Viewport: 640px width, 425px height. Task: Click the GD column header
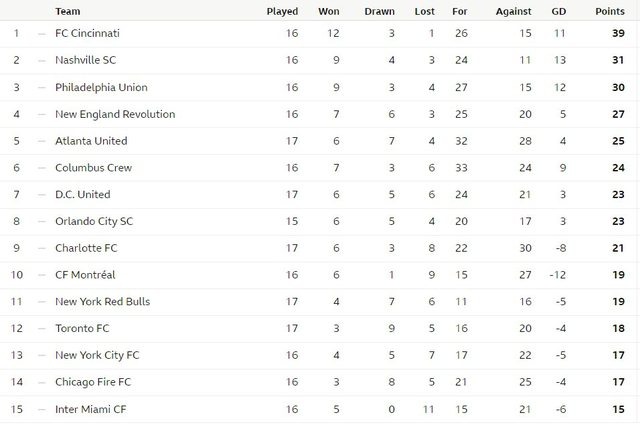[559, 11]
